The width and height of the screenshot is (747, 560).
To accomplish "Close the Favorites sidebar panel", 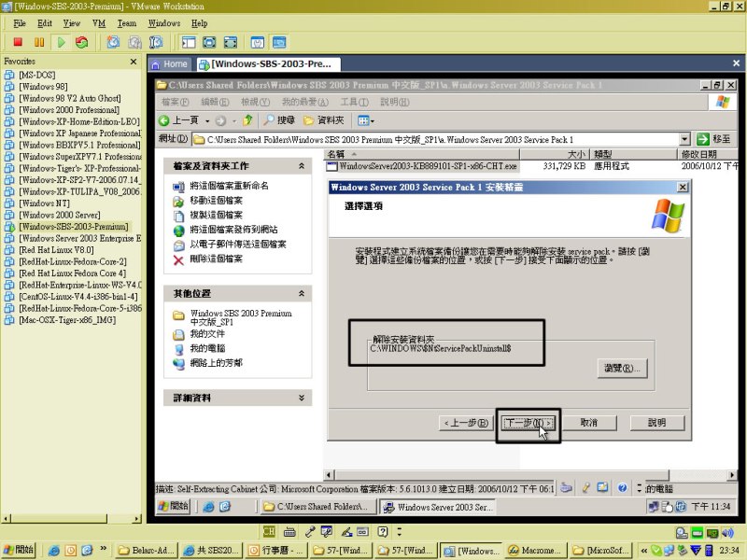I will click(x=134, y=62).
